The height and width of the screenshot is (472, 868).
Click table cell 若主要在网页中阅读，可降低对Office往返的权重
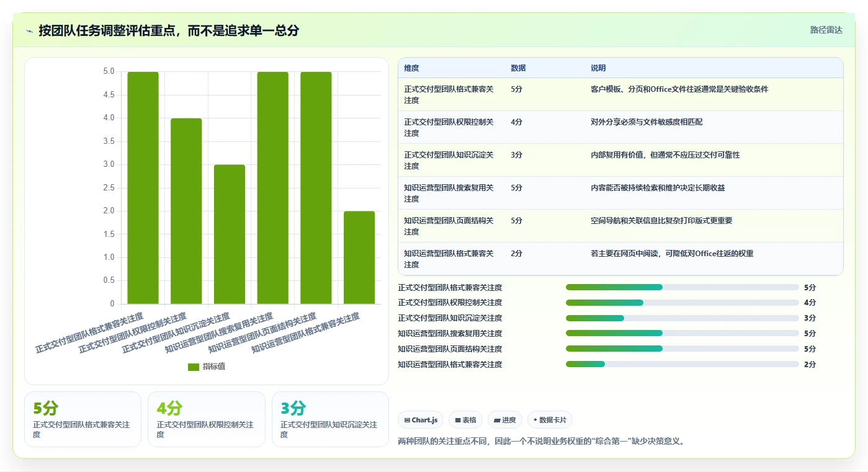tap(672, 254)
